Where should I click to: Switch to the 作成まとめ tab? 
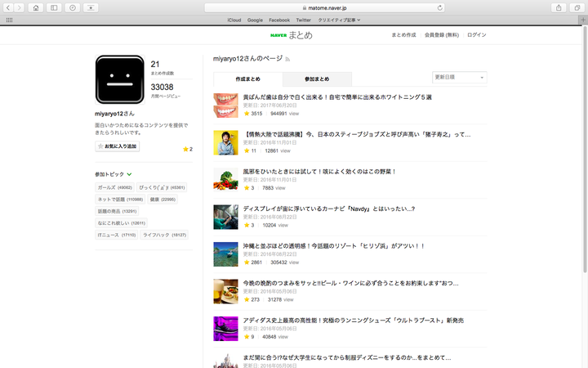click(x=248, y=79)
